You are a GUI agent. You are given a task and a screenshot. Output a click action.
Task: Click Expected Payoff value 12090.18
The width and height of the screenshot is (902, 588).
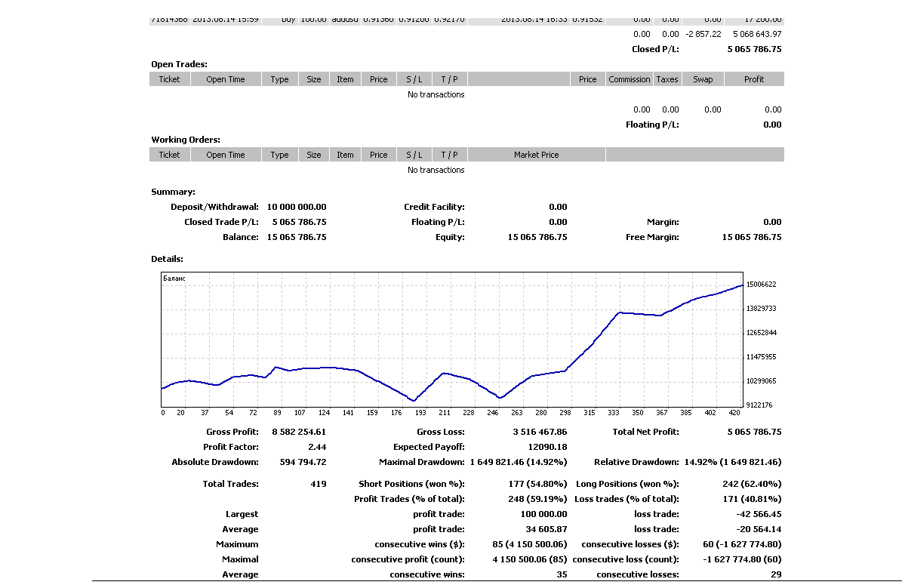tap(547, 446)
